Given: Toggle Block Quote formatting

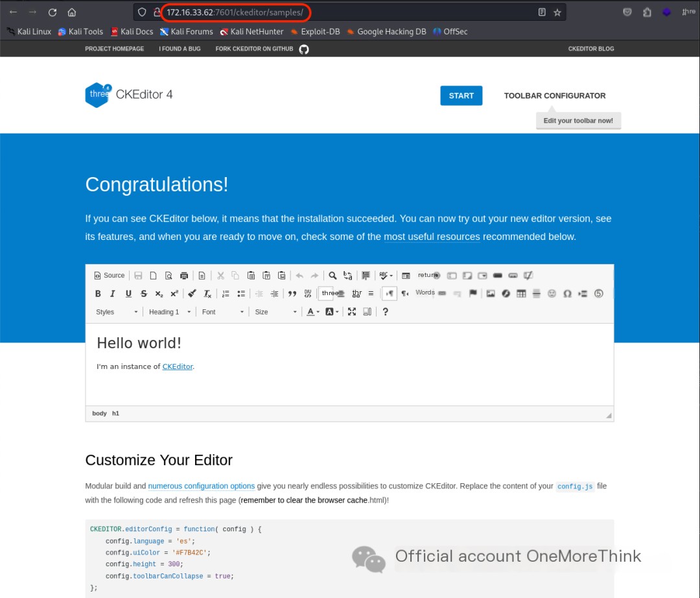Looking at the screenshot, I should (292, 293).
